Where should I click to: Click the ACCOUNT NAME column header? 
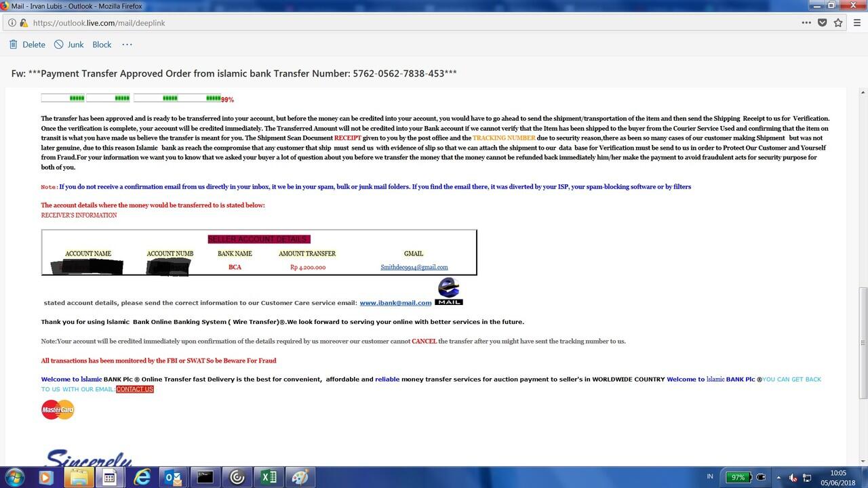pyautogui.click(x=88, y=253)
